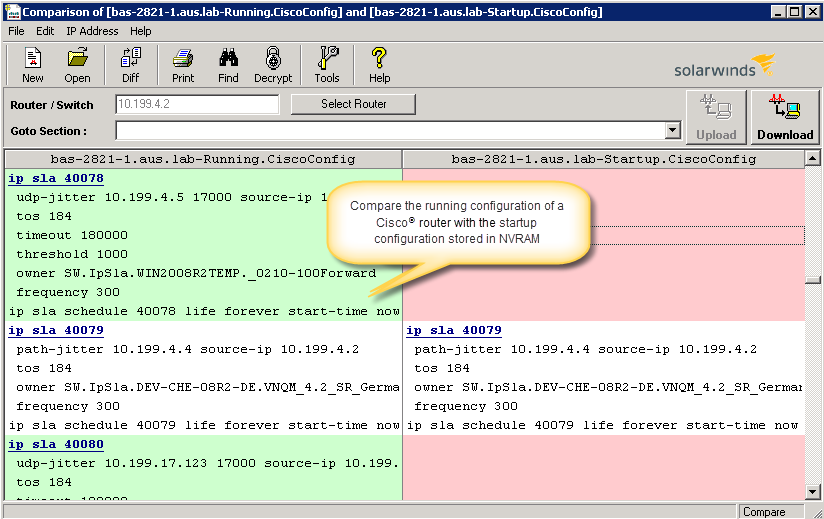Image resolution: width=824 pixels, height=519 pixels.
Task: Run the Diff tool
Action: (x=131, y=65)
